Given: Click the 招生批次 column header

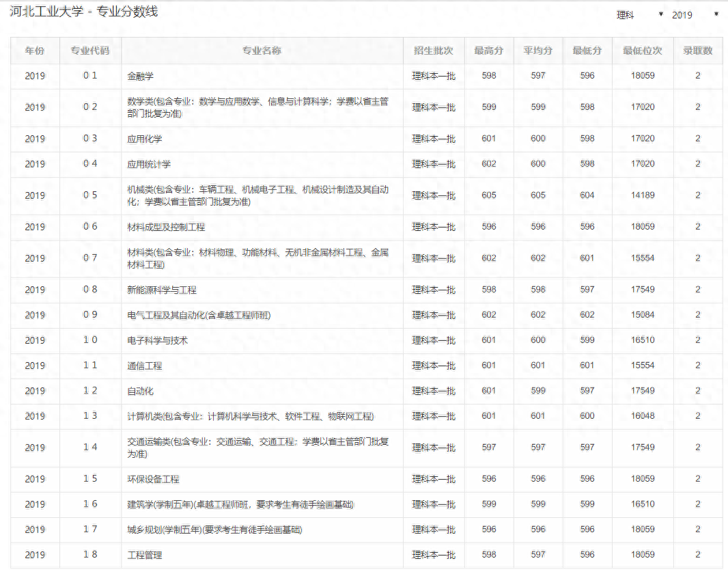Looking at the screenshot, I should click(x=434, y=51).
